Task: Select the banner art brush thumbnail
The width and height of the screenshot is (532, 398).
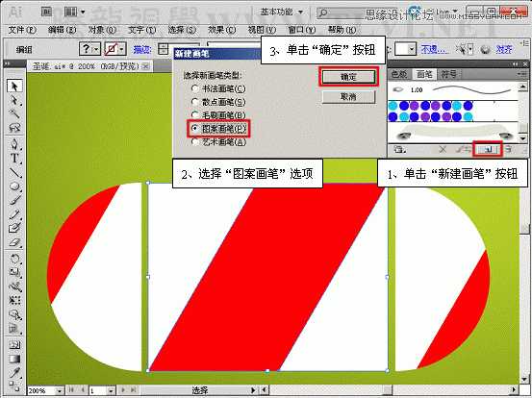Action: pyautogui.click(x=452, y=132)
